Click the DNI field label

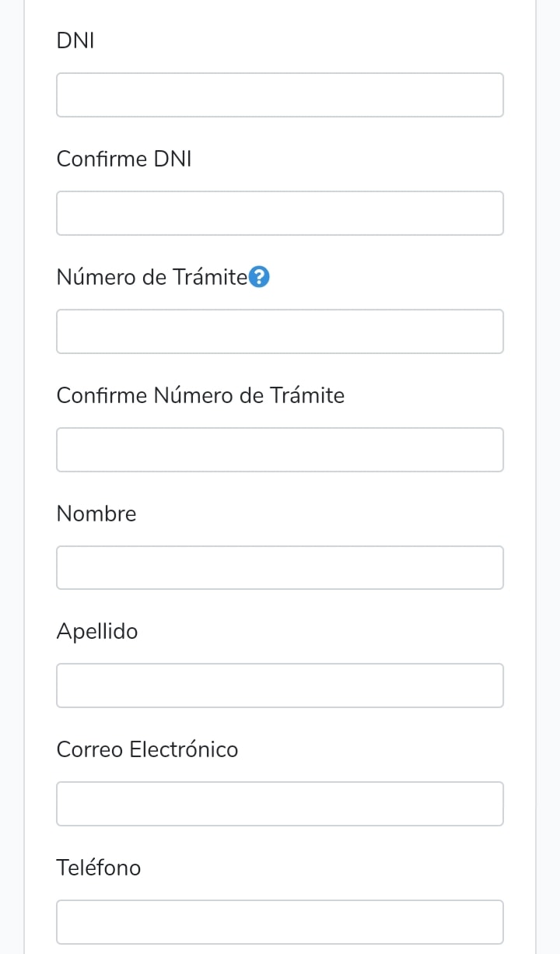pyautogui.click(x=75, y=41)
